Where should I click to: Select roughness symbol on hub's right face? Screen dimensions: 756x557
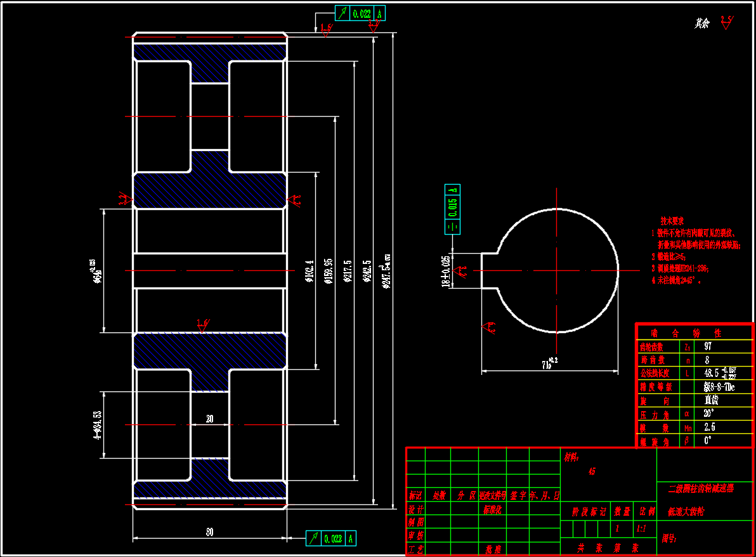(296, 200)
